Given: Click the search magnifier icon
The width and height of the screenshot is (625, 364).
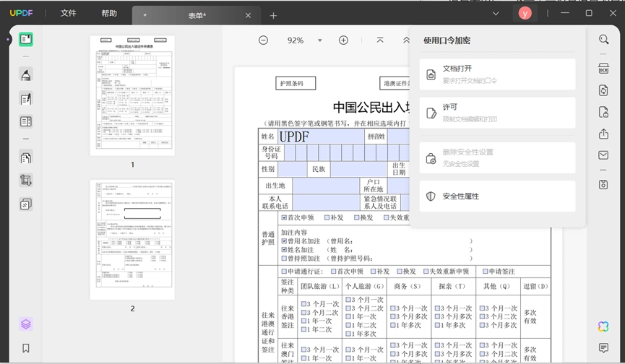Looking at the screenshot, I should click(603, 39).
